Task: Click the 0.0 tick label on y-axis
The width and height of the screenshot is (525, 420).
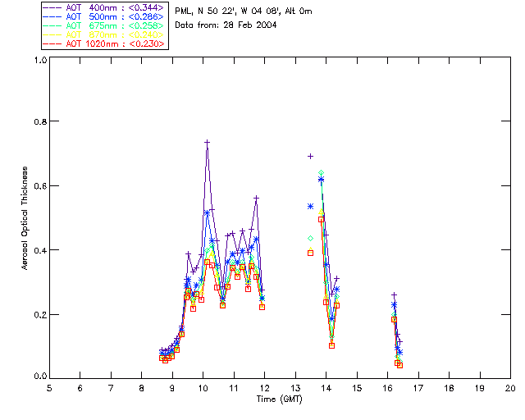Action: (39, 377)
